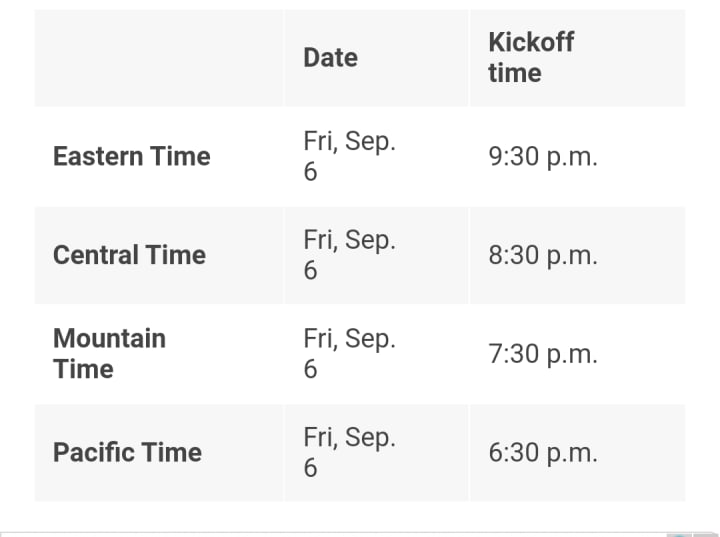Click the 9:30 p.m. kickoff time
720x537 pixels.
[x=542, y=157]
